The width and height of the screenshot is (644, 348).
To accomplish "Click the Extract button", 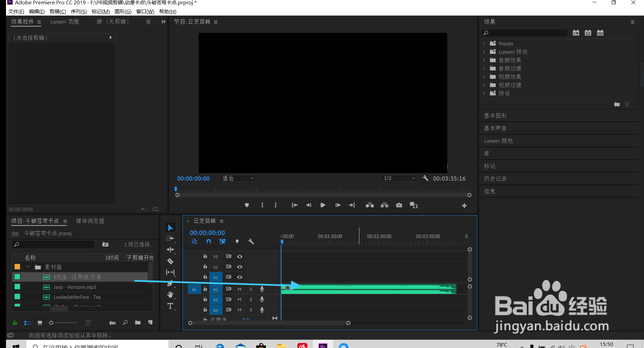I will 384,205.
